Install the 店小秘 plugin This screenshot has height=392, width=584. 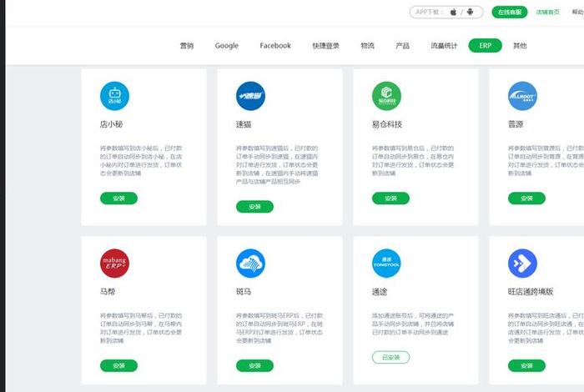(x=118, y=199)
